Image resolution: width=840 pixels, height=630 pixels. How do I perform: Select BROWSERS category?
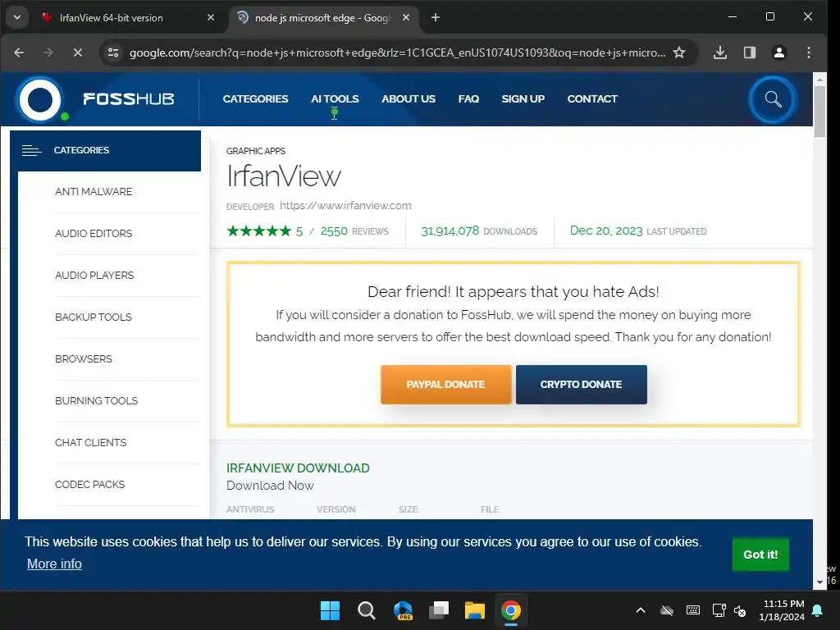(x=84, y=359)
